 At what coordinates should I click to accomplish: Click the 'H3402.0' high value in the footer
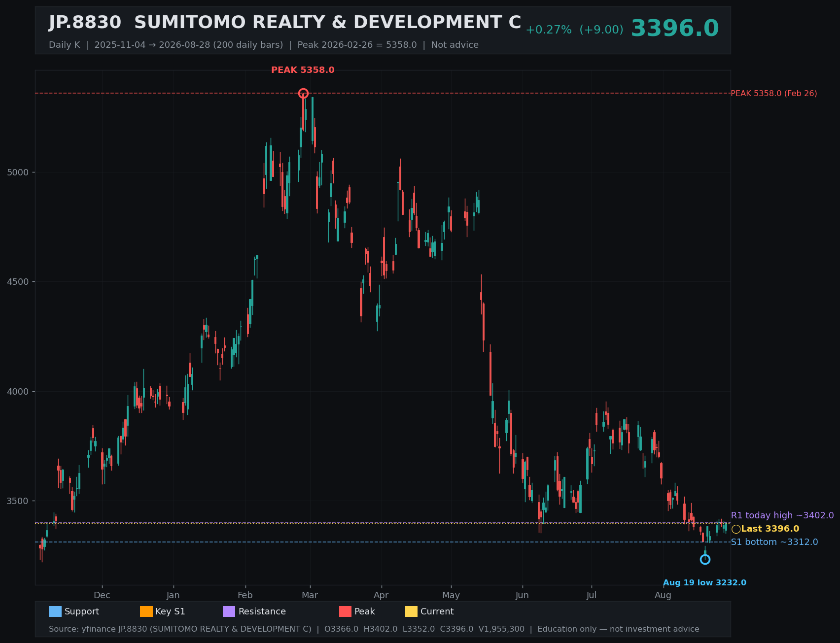coord(380,629)
